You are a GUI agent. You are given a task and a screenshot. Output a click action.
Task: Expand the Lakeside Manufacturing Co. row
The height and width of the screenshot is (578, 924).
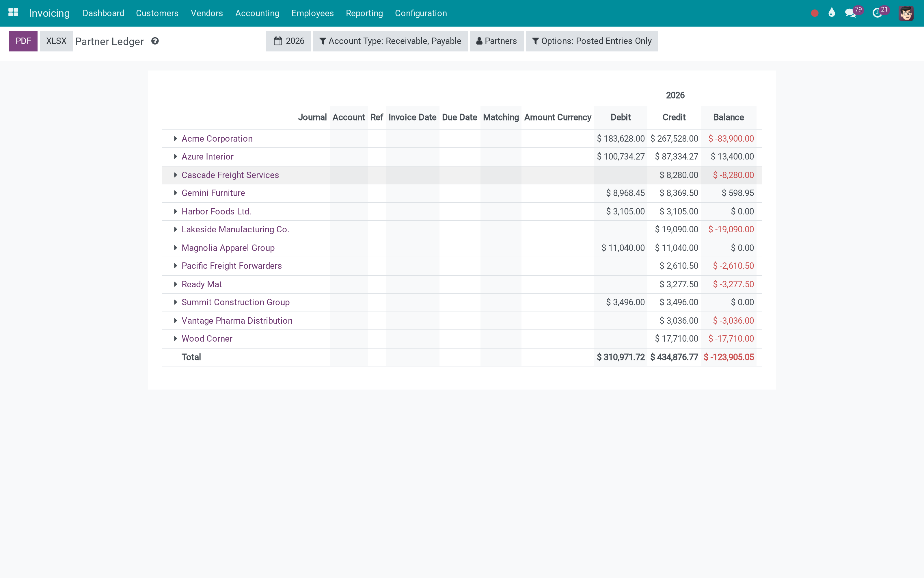click(175, 229)
